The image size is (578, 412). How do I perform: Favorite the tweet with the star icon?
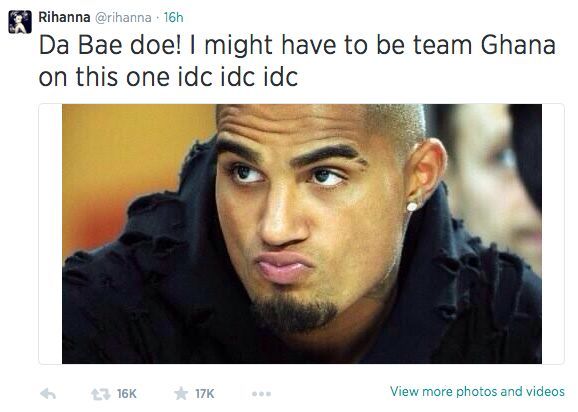point(181,393)
